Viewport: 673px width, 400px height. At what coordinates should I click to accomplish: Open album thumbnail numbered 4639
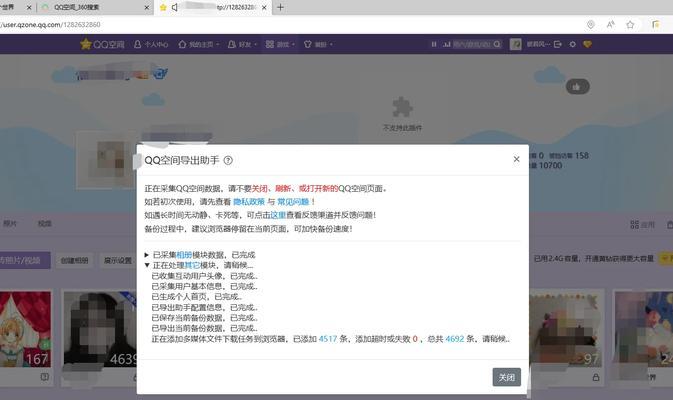pyautogui.click(x=100, y=329)
